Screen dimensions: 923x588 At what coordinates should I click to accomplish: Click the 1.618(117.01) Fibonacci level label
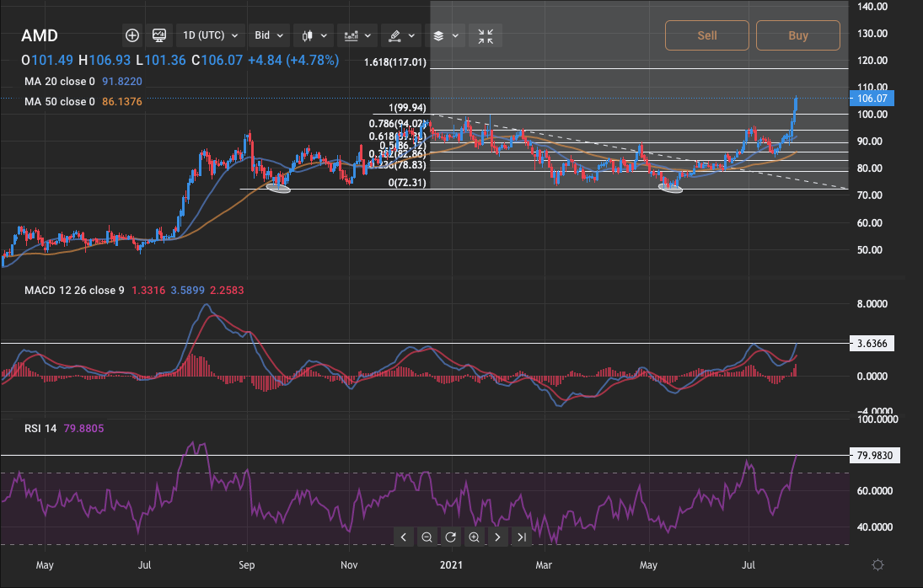tap(395, 61)
